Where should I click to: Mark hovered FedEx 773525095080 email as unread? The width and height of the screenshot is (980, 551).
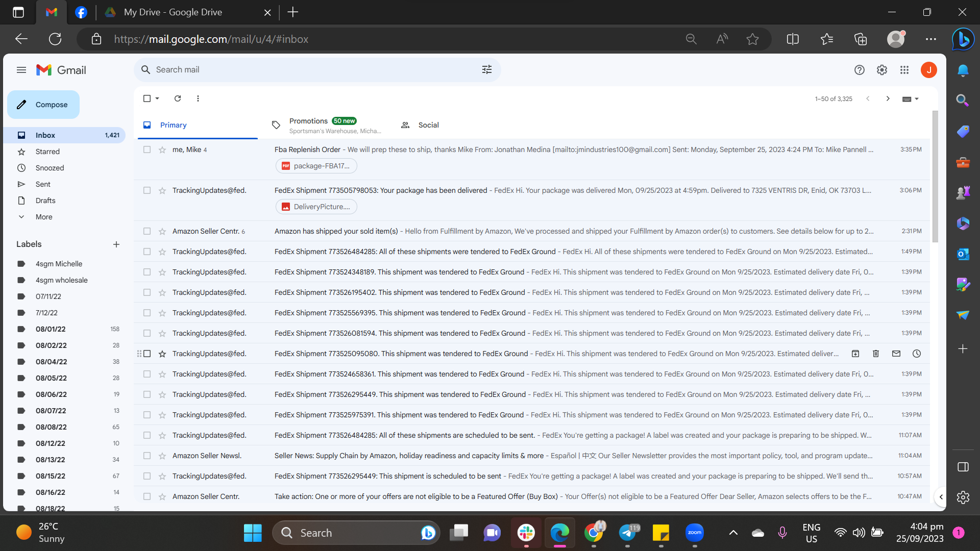point(896,354)
